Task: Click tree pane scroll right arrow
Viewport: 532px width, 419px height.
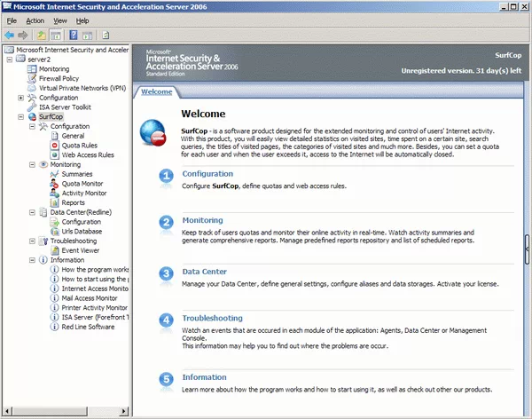Action: (x=124, y=411)
